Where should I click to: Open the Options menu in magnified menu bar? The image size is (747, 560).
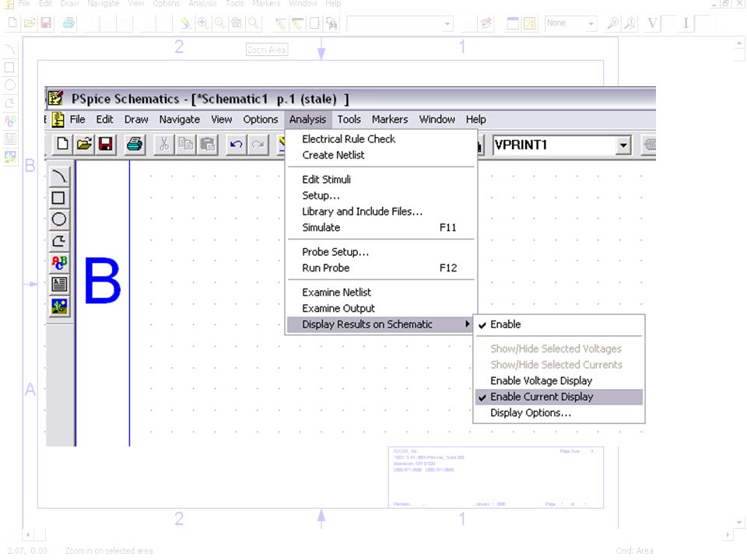click(x=260, y=120)
